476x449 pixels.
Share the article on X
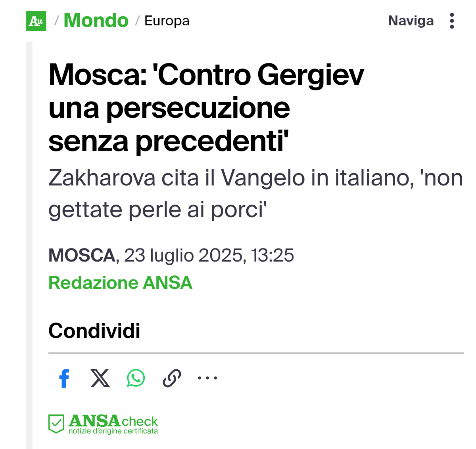[100, 378]
